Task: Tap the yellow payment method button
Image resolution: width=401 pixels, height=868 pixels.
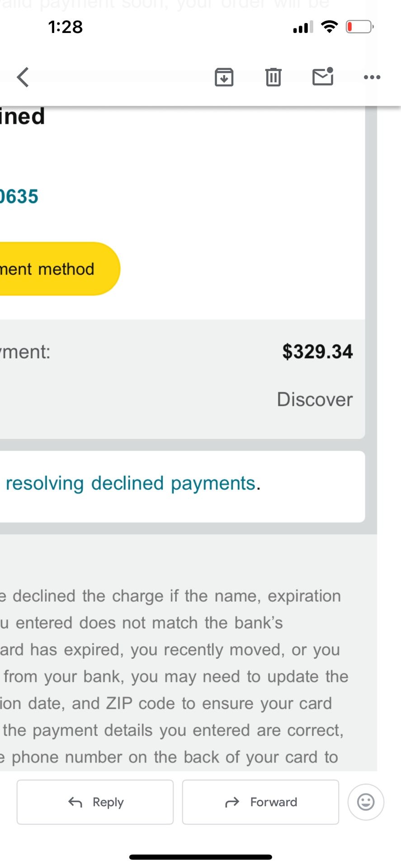Action: (x=54, y=269)
